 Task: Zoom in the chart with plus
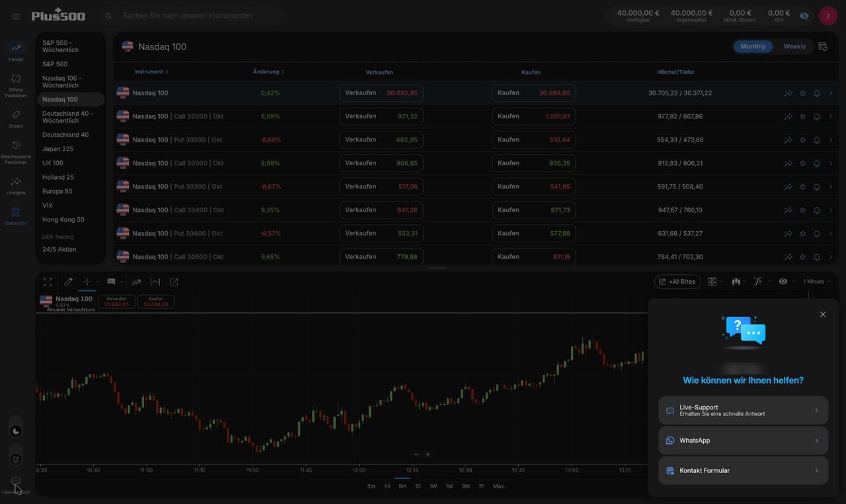point(428,454)
